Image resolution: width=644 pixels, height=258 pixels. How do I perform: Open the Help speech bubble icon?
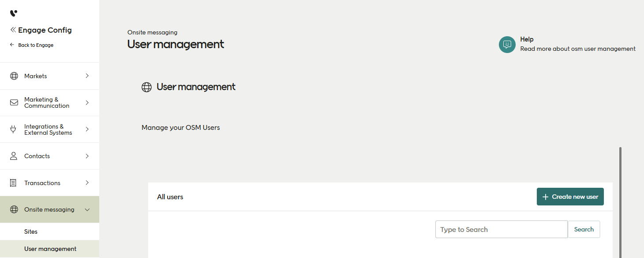tap(507, 45)
